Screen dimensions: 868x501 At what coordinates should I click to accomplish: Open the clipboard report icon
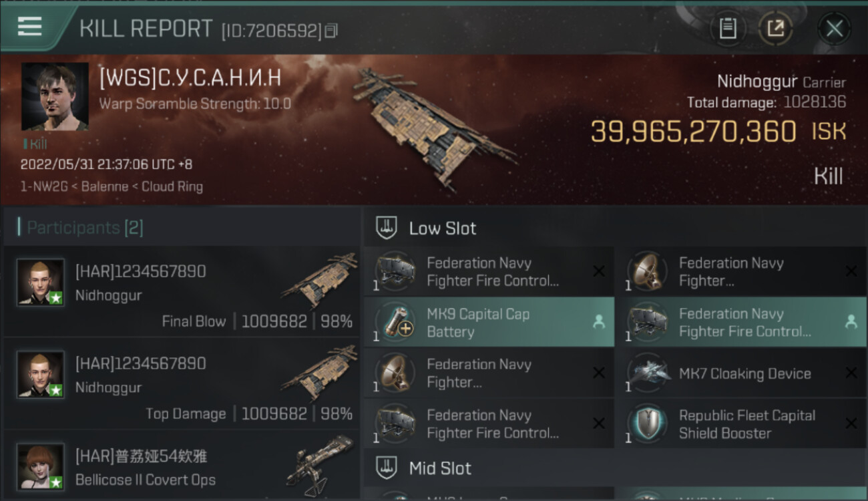[x=728, y=29]
